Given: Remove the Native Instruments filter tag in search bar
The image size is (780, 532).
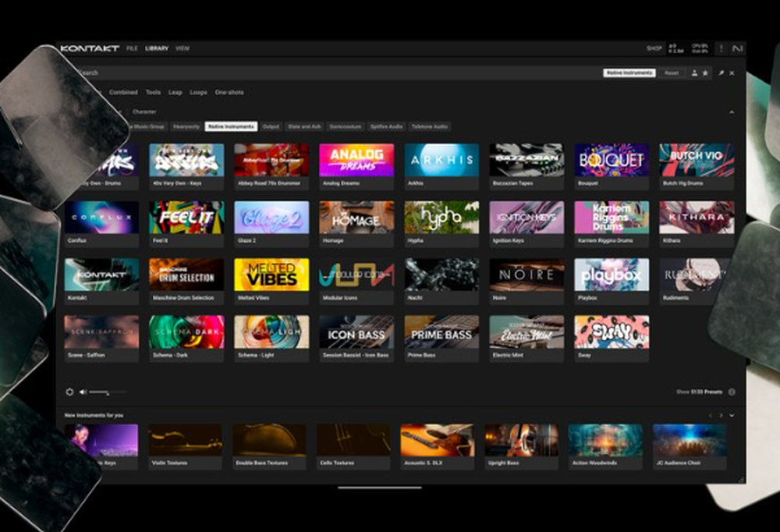Looking at the screenshot, I should coord(629,73).
